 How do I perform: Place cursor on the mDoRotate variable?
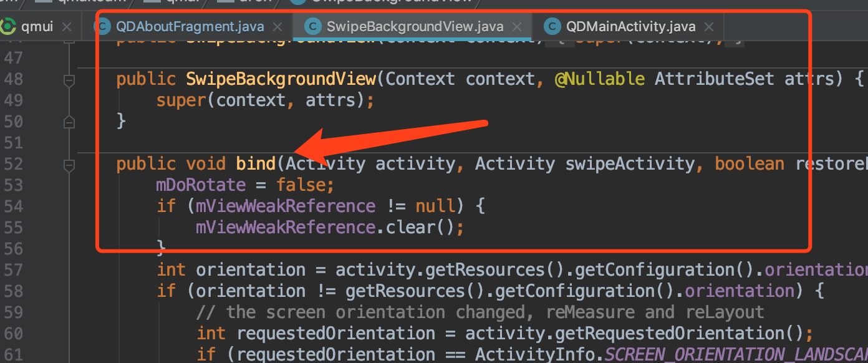click(x=200, y=185)
